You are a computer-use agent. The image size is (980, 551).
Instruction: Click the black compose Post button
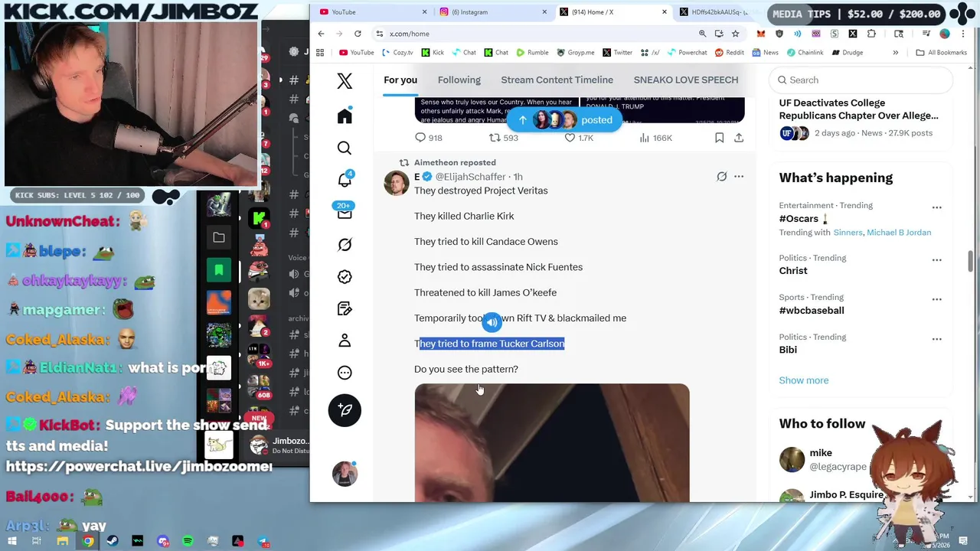(x=345, y=410)
